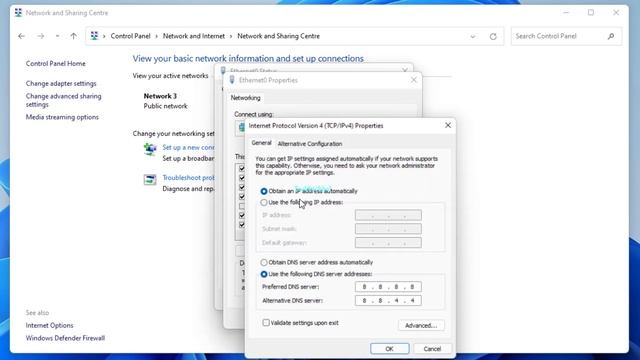640x360 pixels.
Task: Click the Forward navigation arrow
Action: click(x=40, y=36)
